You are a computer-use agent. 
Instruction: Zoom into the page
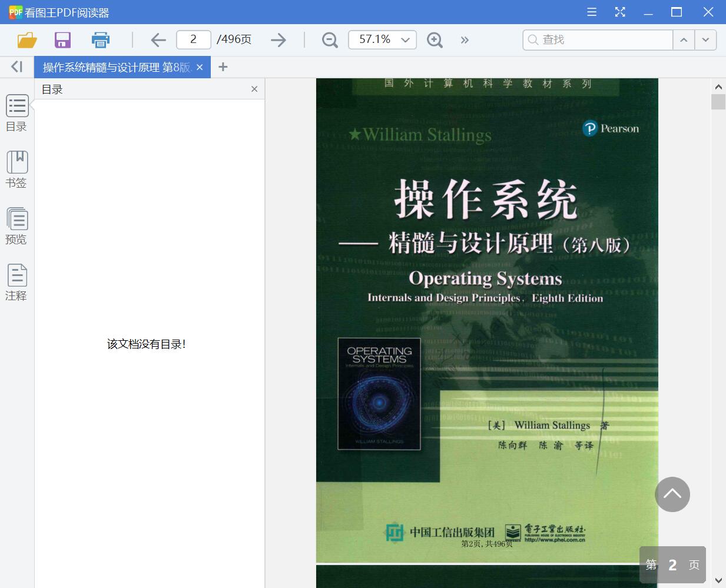tap(435, 39)
